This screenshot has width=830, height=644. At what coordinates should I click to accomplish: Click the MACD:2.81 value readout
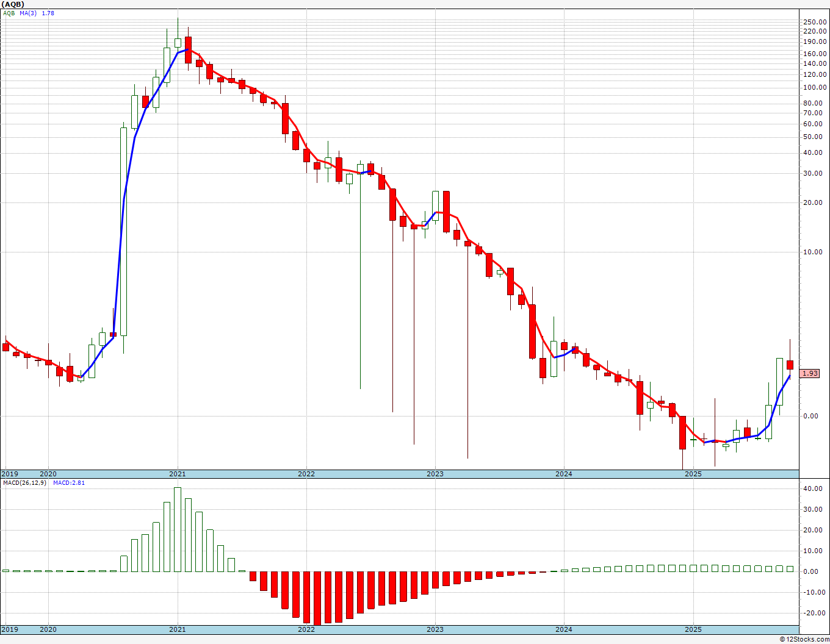coord(69,482)
